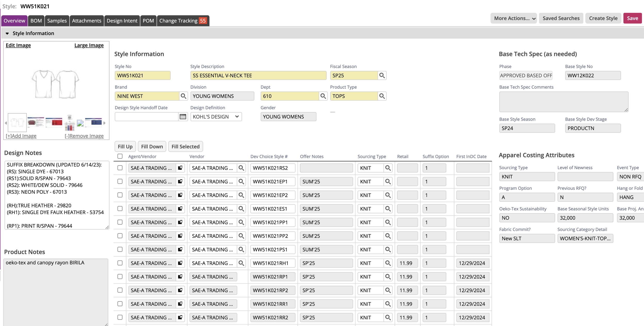Open the Design Style Handoff Date calendar icon
Image resolution: width=644 pixels, height=326 pixels.
(183, 117)
